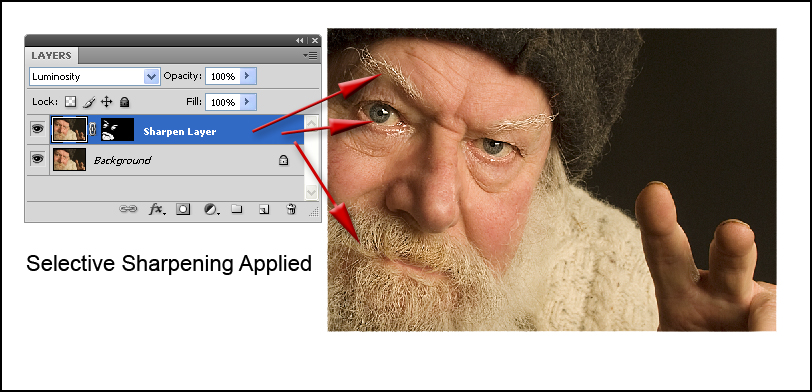Viewport: 812px width, 392px height.
Task: Select the Sharpen Layer mask thumbnail
Action: click(117, 129)
